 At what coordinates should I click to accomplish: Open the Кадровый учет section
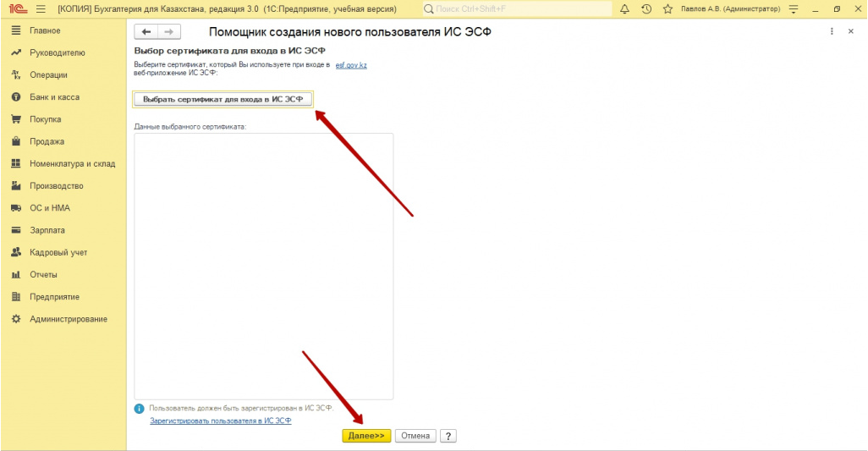point(58,252)
